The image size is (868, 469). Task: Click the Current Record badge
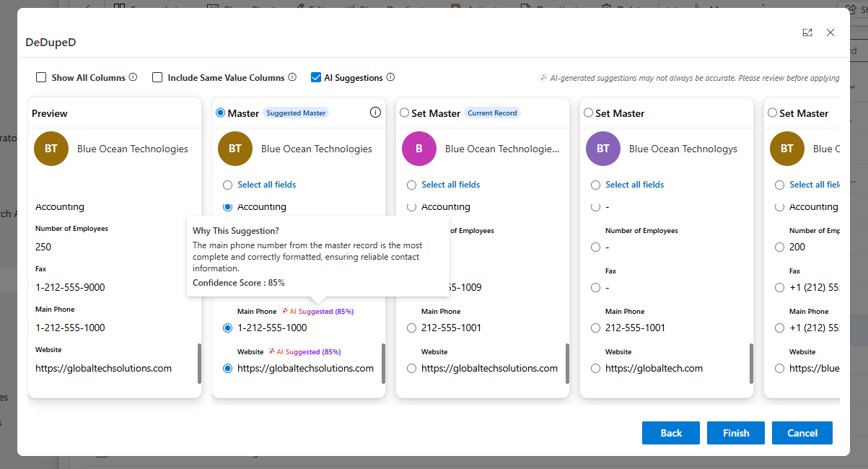[x=493, y=113]
